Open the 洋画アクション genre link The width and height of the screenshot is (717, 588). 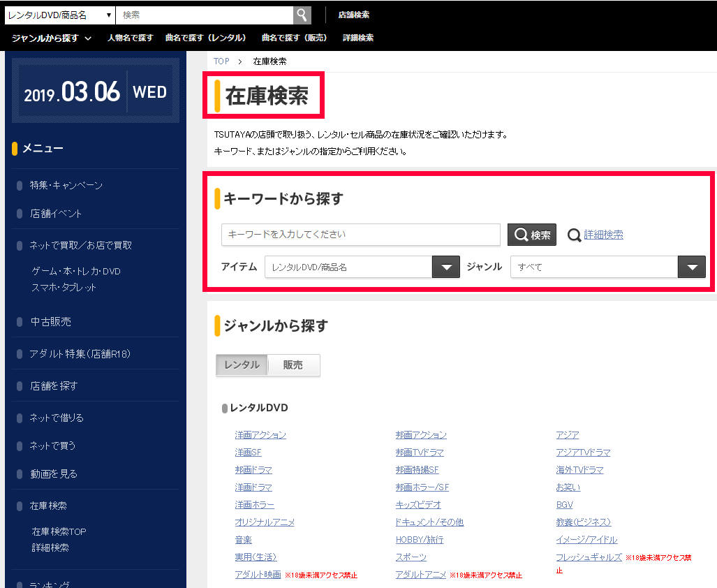(260, 434)
